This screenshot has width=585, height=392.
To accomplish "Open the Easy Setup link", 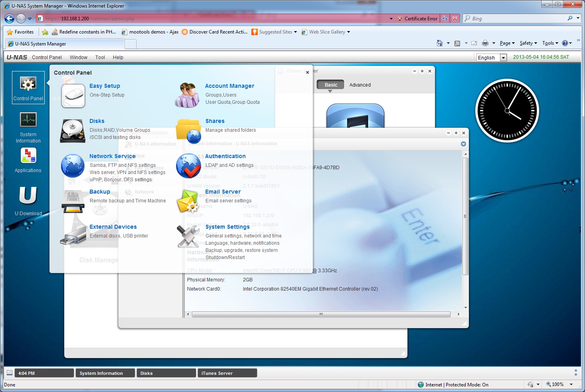I will point(105,86).
